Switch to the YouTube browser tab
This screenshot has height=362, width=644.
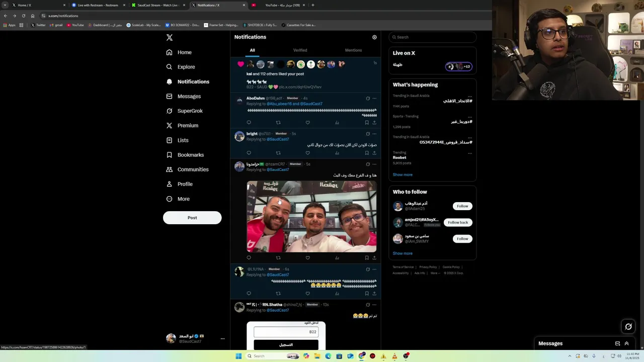tap(278, 5)
